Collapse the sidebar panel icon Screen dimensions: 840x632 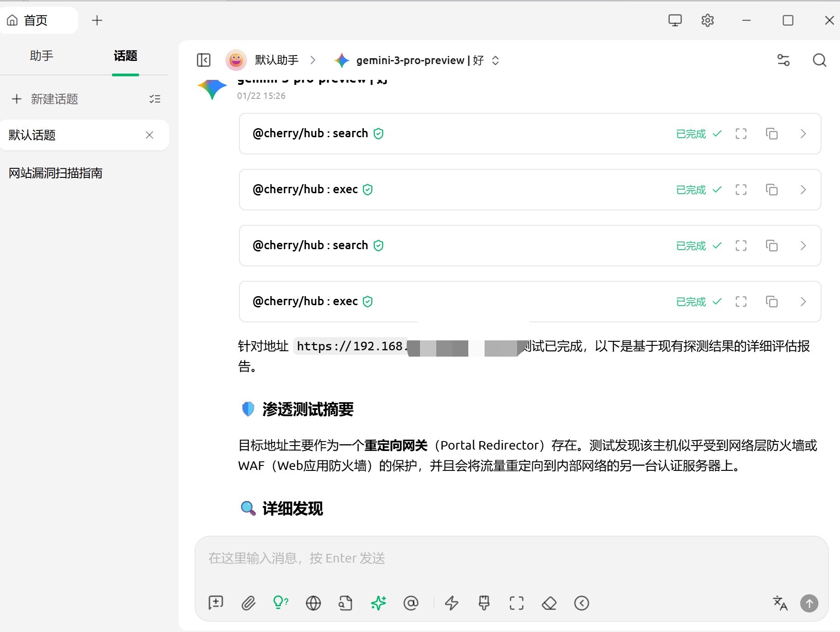(x=204, y=60)
